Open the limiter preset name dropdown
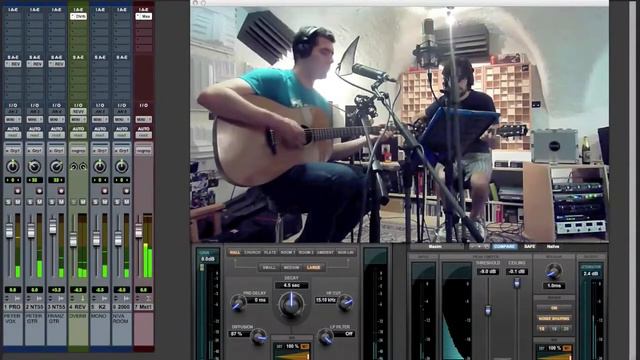Image resolution: width=640 pixels, height=360 pixels. point(437,247)
